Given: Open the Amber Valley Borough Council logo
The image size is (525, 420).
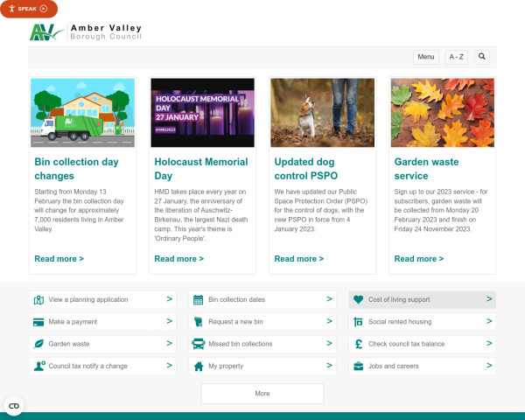Looking at the screenshot, I should pos(86,32).
